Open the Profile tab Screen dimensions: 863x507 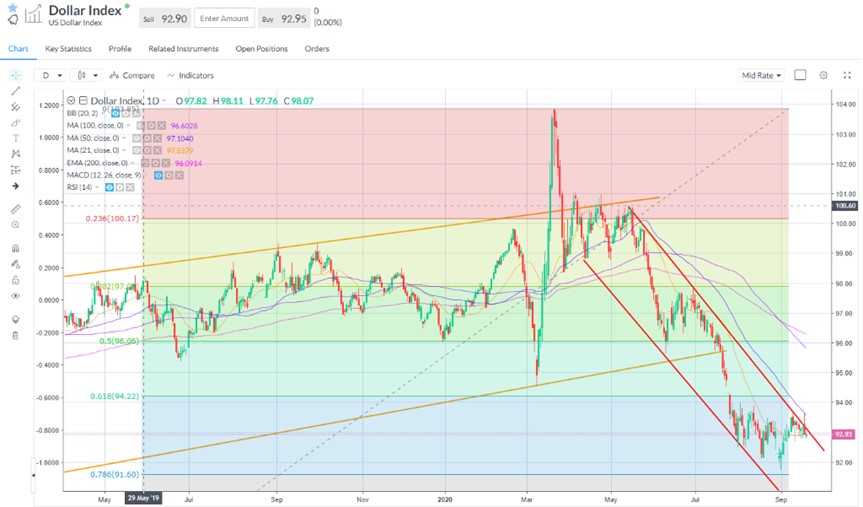coord(120,48)
